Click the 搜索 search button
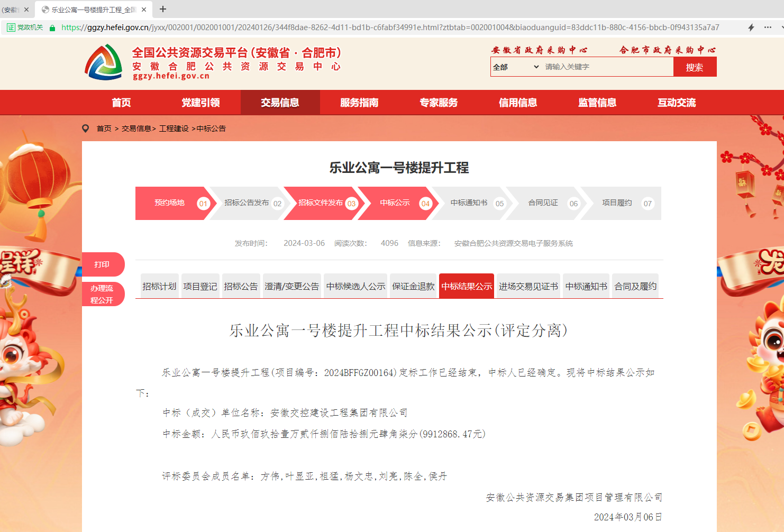The image size is (784, 532). pos(695,67)
